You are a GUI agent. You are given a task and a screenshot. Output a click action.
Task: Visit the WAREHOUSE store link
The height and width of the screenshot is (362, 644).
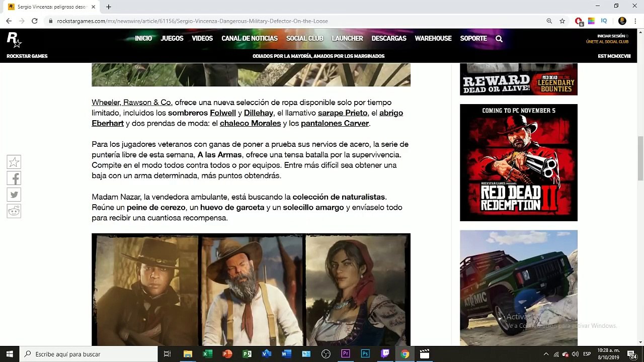pos(433,39)
